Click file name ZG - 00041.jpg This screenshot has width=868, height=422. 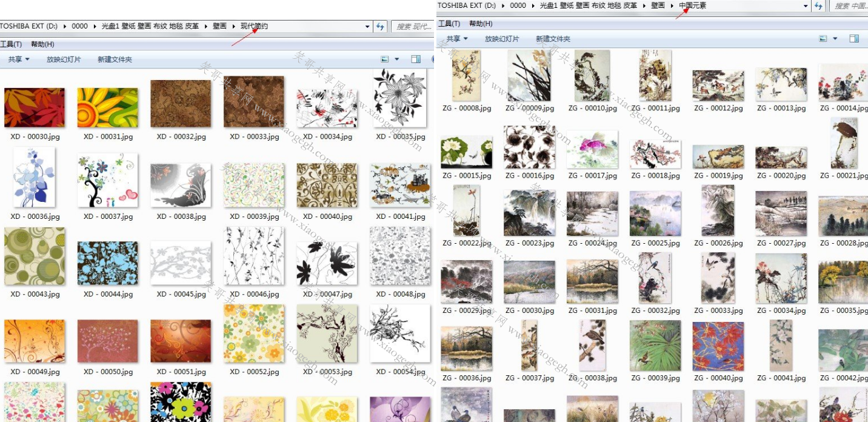pyautogui.click(x=781, y=378)
